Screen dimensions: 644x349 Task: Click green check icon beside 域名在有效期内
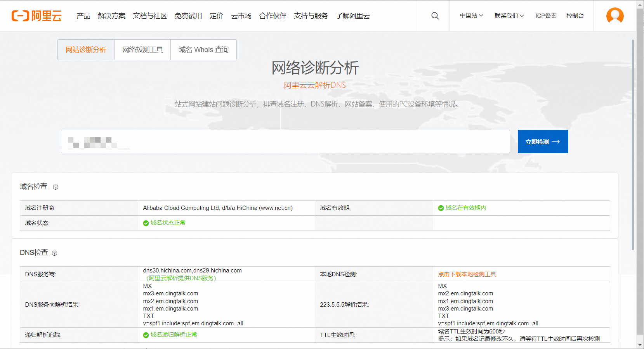point(441,208)
